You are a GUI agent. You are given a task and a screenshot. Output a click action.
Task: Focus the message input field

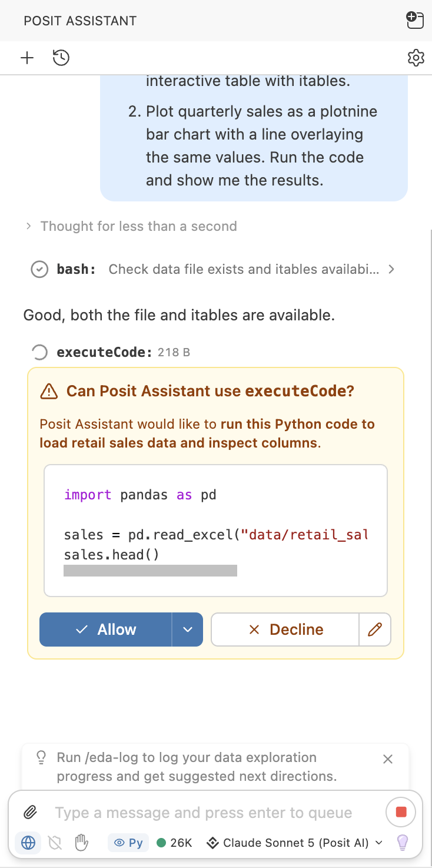204,813
